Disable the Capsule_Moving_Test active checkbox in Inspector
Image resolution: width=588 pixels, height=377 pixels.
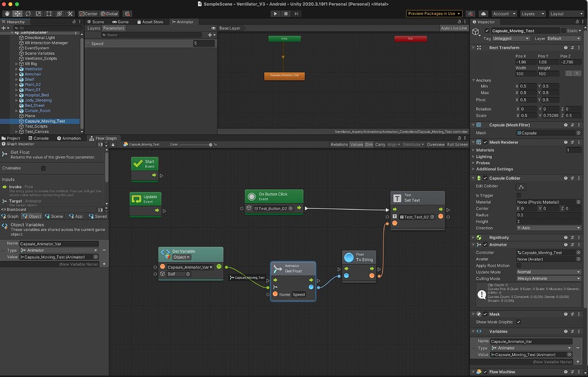[x=488, y=30]
